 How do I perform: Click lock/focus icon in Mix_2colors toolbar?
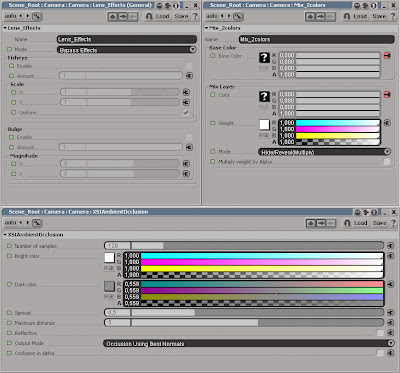click(x=238, y=16)
